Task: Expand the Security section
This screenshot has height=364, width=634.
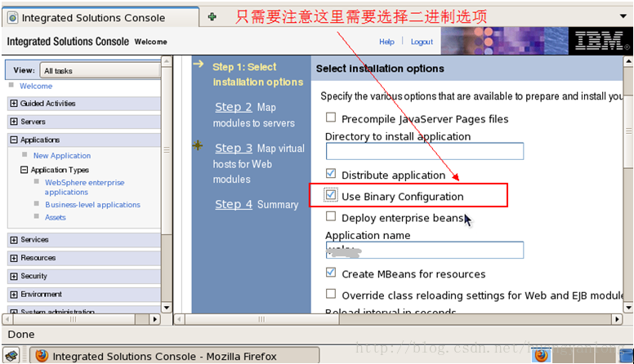Action: click(14, 277)
